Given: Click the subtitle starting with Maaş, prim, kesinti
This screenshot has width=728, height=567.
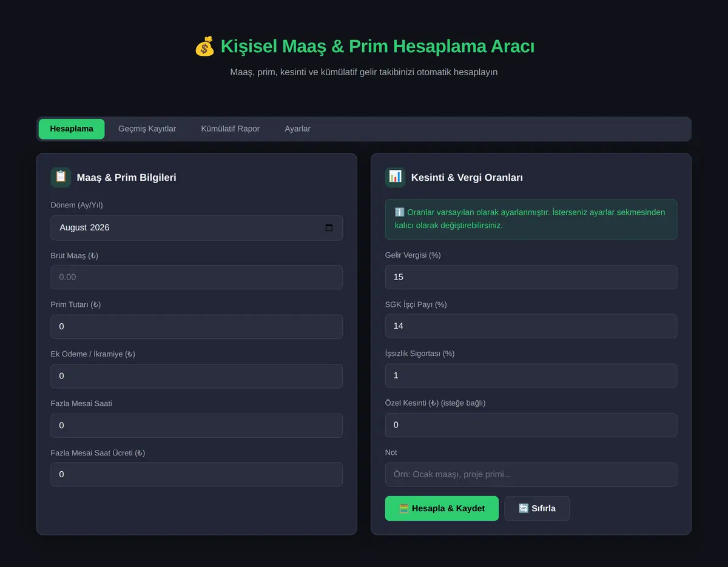Looking at the screenshot, I should click(x=364, y=72).
